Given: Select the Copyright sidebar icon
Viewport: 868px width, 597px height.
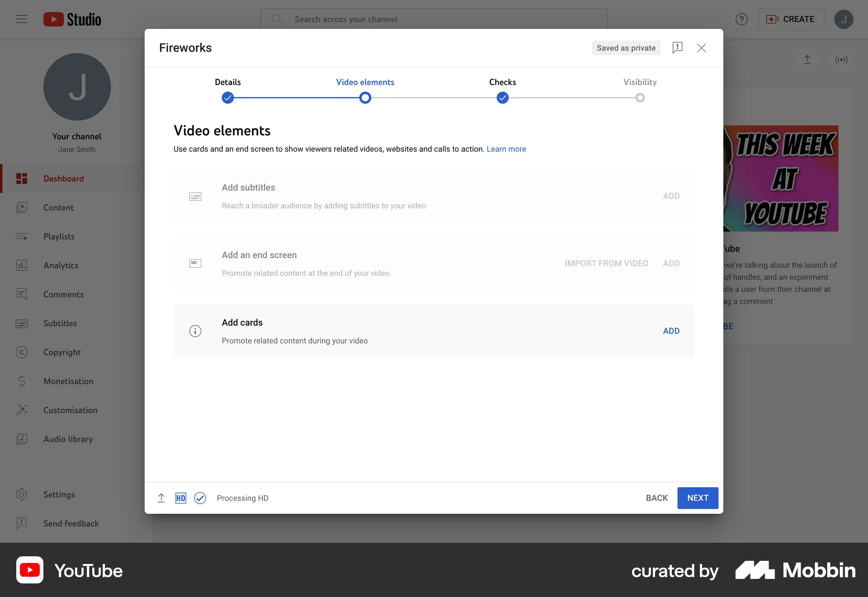Looking at the screenshot, I should (x=22, y=352).
